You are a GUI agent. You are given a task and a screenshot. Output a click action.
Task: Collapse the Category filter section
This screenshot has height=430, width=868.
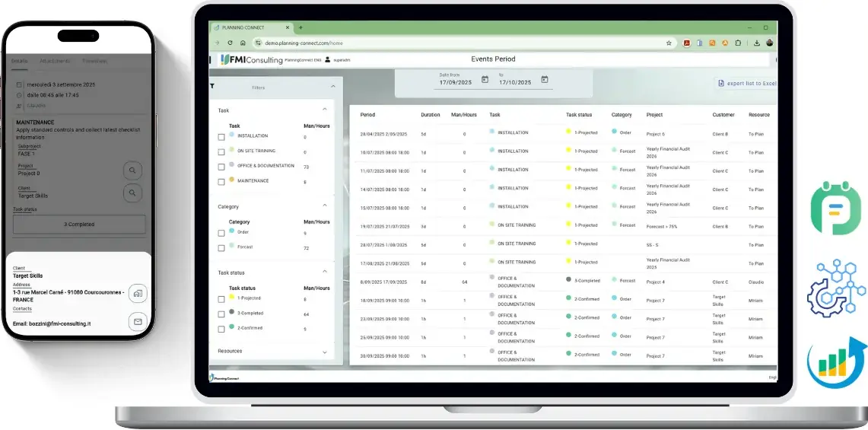coord(325,205)
